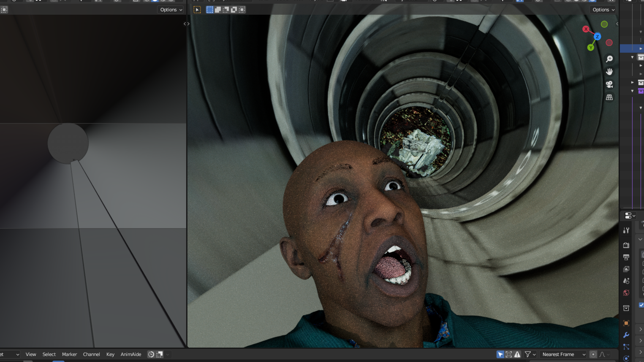Open the Modifiers wrench properties tab
Screen dimensions: 644x362
pyautogui.click(x=626, y=335)
